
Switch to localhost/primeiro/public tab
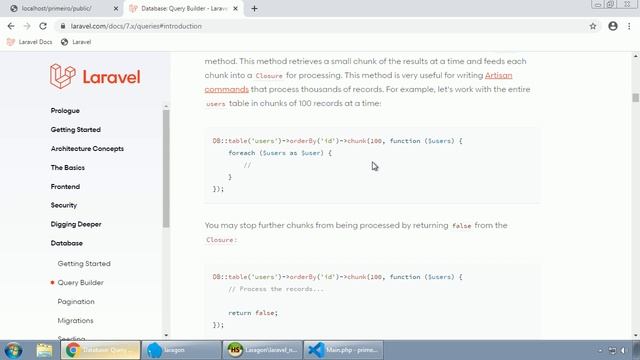pos(61,8)
